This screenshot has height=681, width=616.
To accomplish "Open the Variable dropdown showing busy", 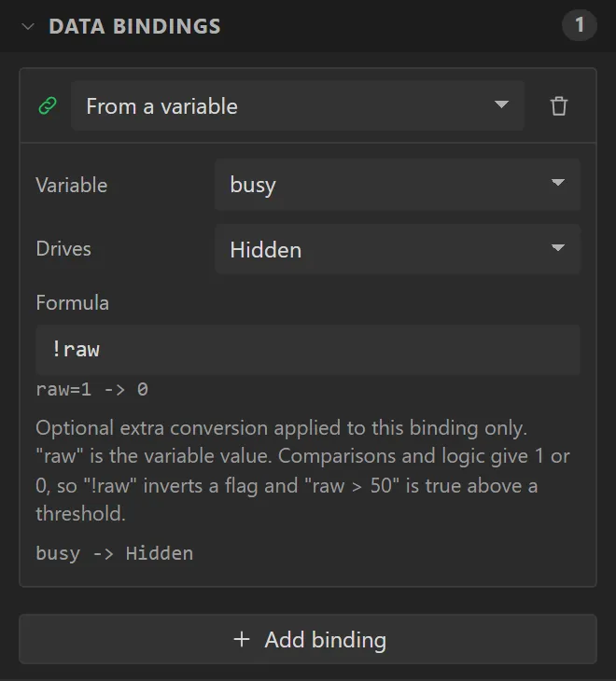I will tap(397, 185).
